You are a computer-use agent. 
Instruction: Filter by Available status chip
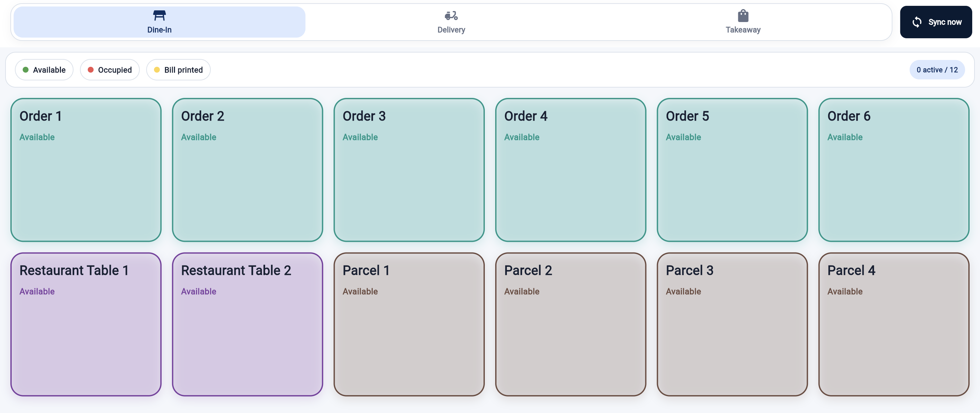[x=44, y=70]
